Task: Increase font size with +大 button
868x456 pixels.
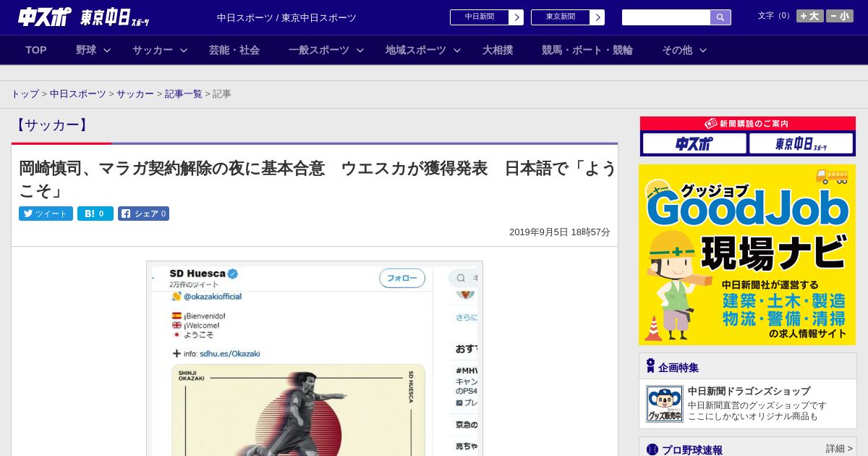Action: pyautogui.click(x=810, y=16)
